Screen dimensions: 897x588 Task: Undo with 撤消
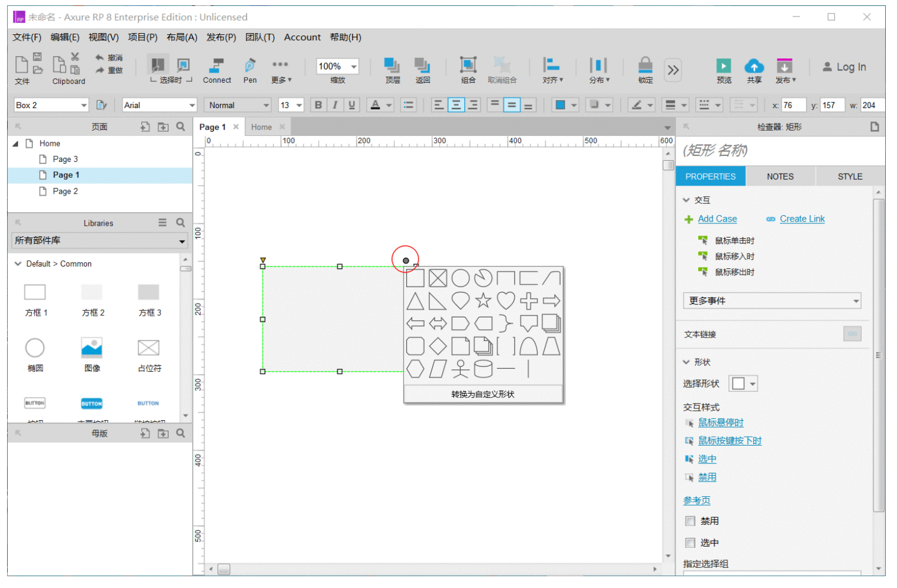[x=109, y=57]
